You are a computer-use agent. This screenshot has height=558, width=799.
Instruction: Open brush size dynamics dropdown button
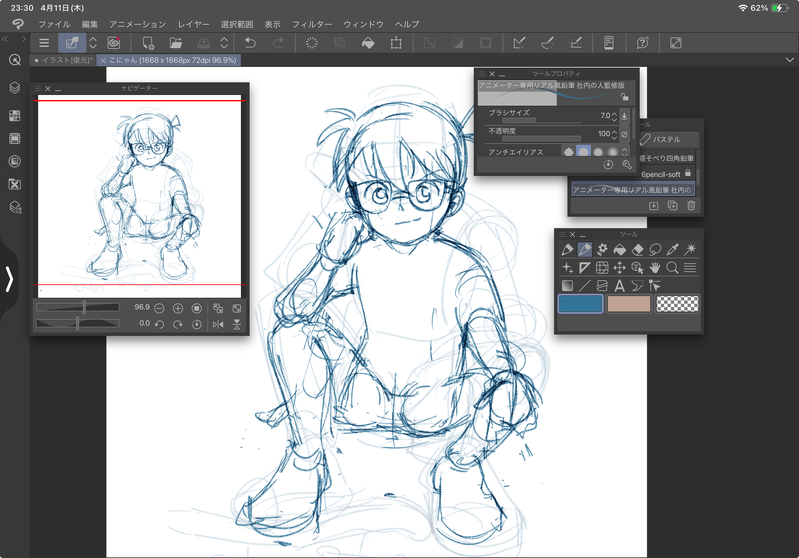624,116
